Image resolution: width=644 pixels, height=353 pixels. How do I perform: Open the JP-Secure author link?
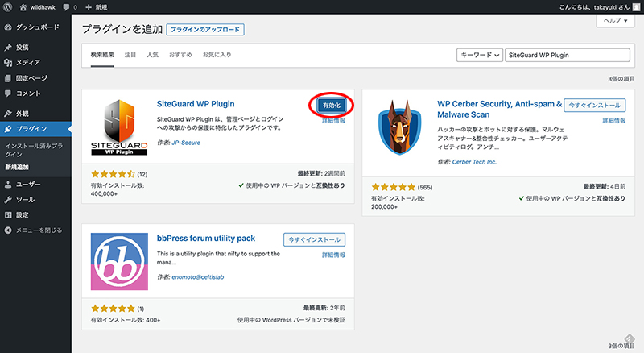(x=188, y=142)
